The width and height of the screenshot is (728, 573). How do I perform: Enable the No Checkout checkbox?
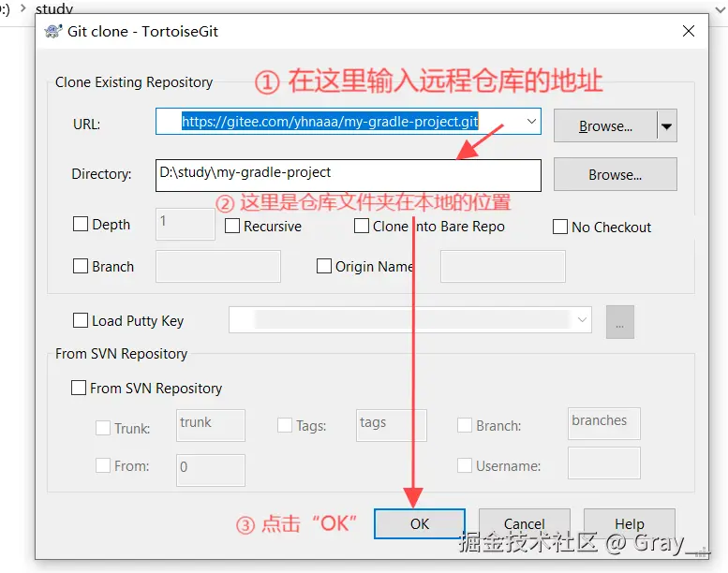click(560, 227)
